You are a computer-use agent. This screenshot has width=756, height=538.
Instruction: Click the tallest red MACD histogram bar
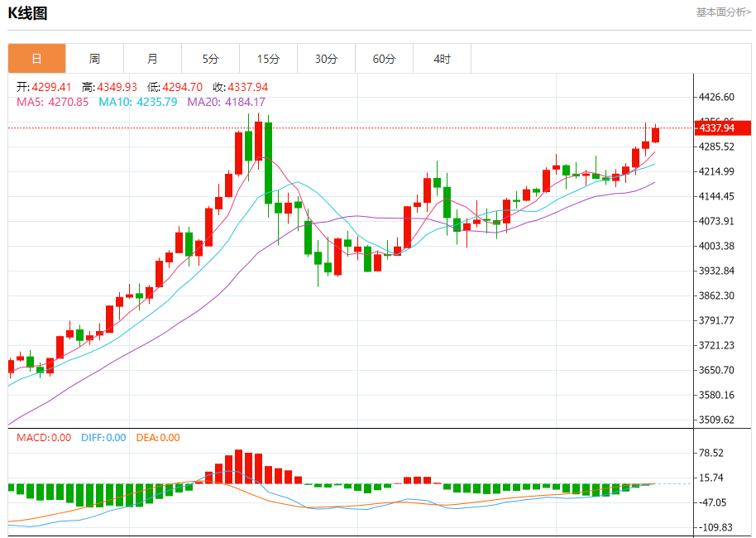(239, 467)
